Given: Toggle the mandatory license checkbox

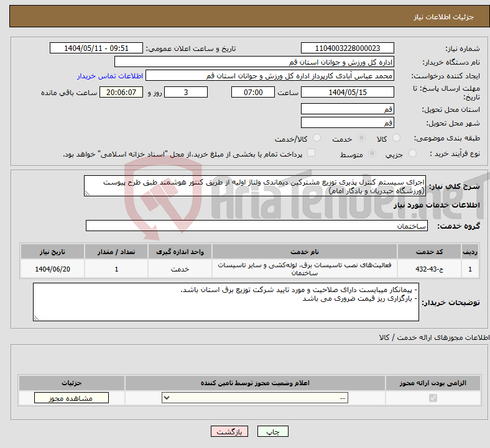Looking at the screenshot, I should pos(433,398).
